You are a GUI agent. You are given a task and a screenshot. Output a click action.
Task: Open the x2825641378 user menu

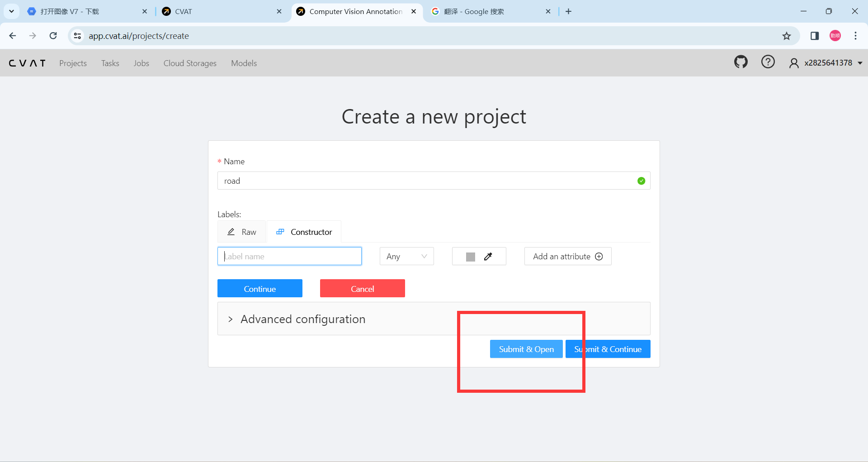coord(826,63)
